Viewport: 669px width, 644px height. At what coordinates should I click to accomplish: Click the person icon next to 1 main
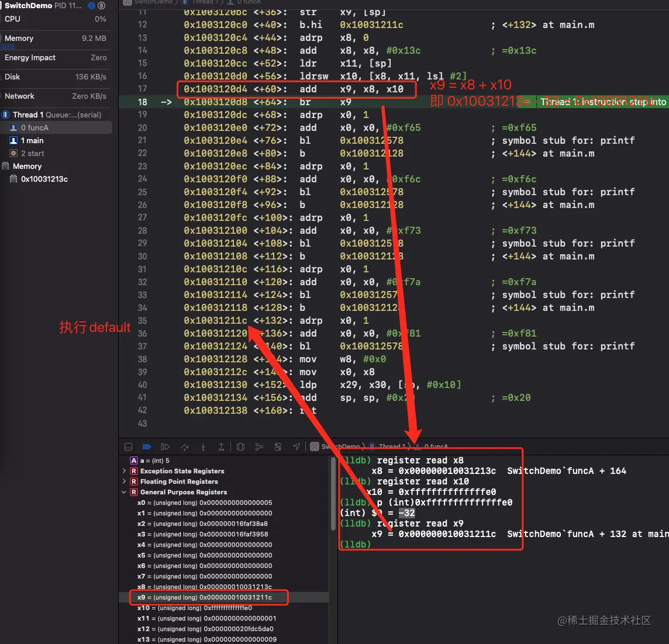tap(13, 140)
